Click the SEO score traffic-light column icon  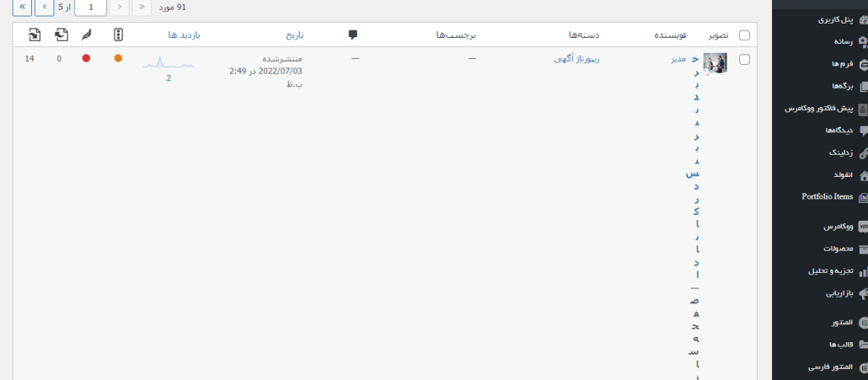click(118, 35)
